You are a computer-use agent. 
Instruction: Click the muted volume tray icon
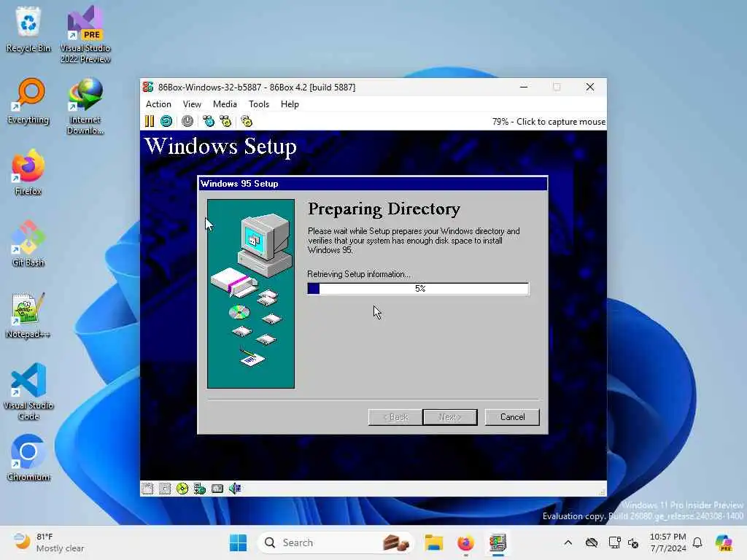tap(633, 542)
